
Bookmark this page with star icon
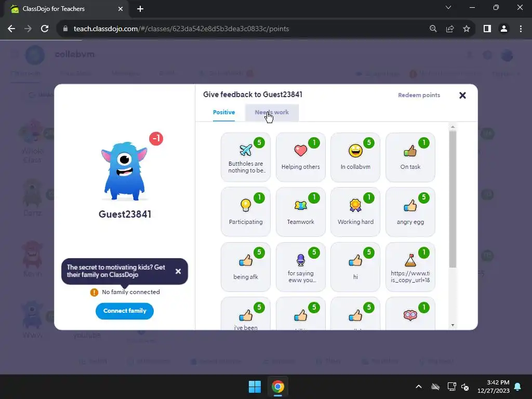(x=467, y=29)
